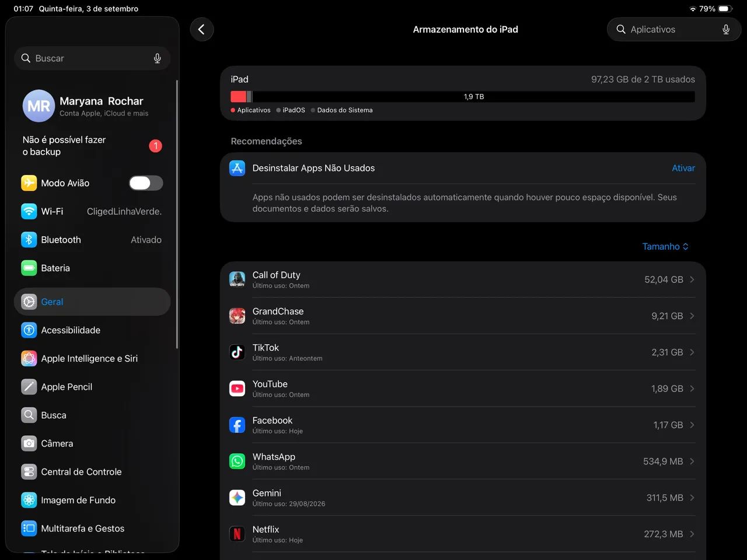Open the MR profile avatar
This screenshot has width=747, height=560.
[39, 106]
